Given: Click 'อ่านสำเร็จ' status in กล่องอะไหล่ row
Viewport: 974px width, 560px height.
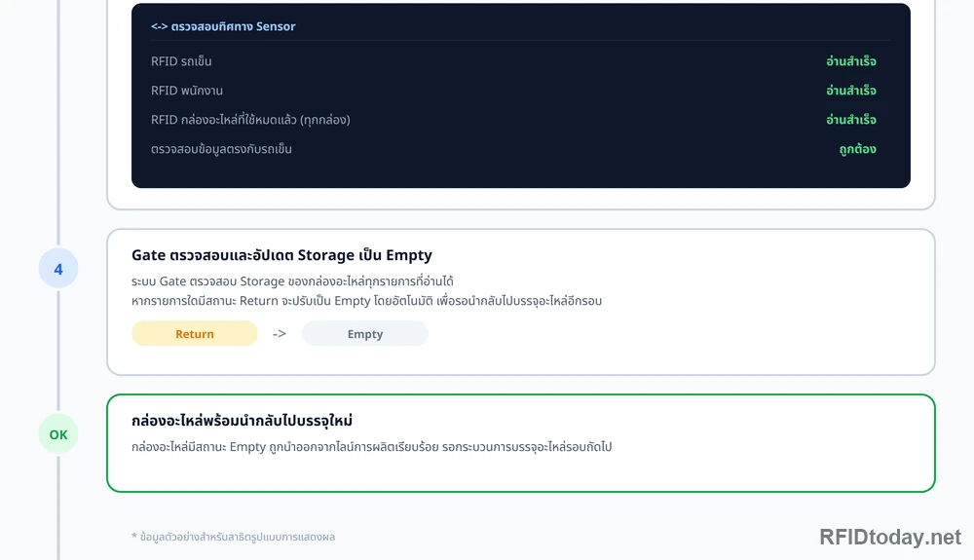Looking at the screenshot, I should [x=851, y=119].
